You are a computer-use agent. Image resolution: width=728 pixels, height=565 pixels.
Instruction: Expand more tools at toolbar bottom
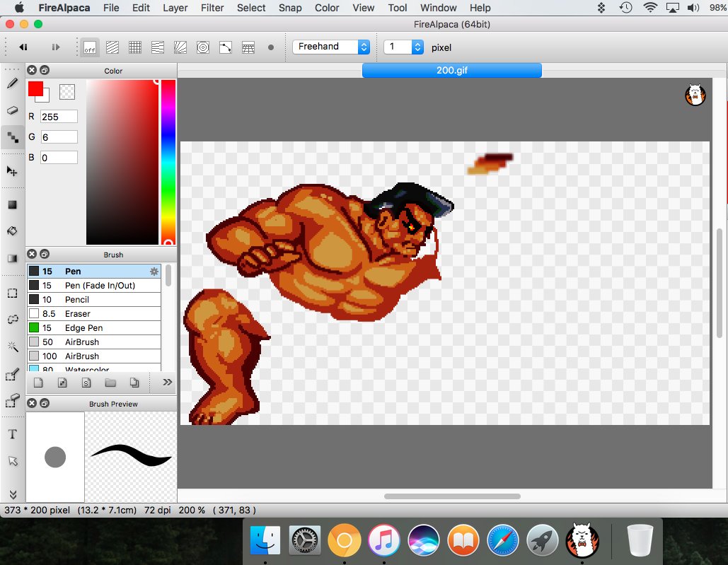point(13,494)
